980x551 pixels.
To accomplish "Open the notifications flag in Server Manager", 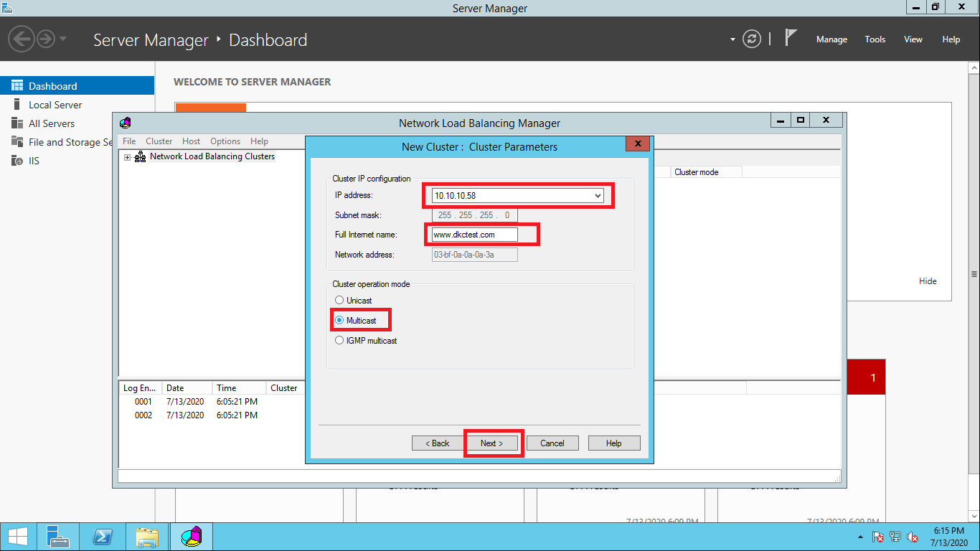I will [x=791, y=38].
